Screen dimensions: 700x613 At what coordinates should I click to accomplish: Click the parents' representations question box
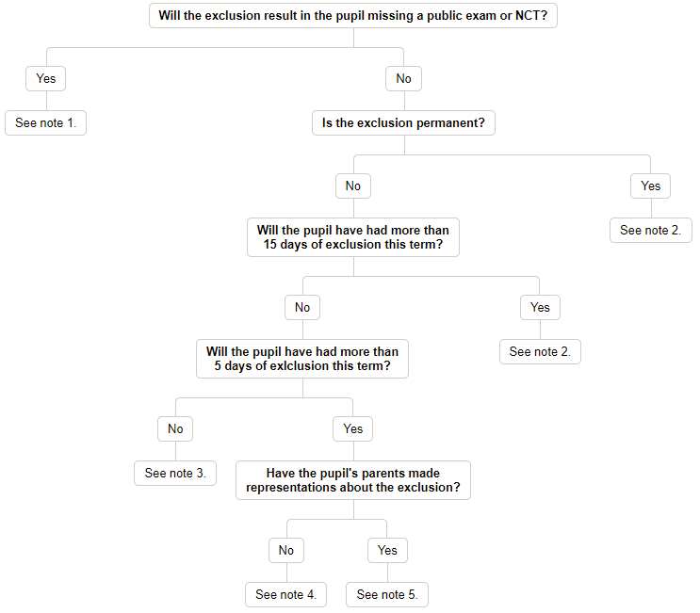353,480
